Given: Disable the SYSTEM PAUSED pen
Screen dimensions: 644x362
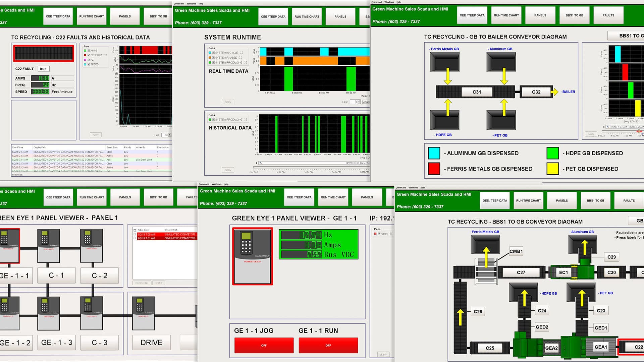Looking at the screenshot, I should 214,57.
